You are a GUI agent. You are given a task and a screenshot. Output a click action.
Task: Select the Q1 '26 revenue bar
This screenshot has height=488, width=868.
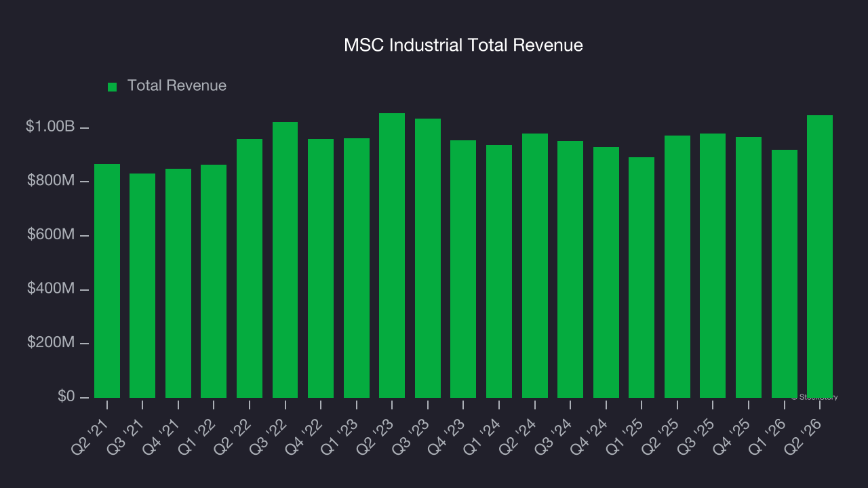pyautogui.click(x=785, y=274)
